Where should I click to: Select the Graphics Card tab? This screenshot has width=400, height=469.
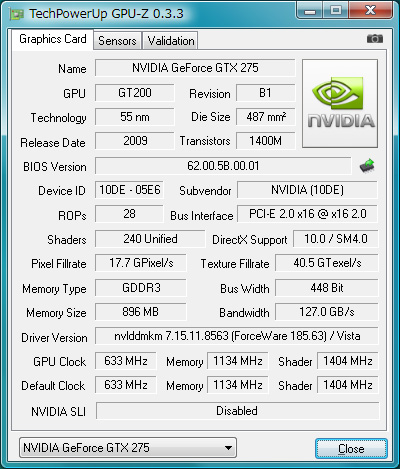[53, 39]
